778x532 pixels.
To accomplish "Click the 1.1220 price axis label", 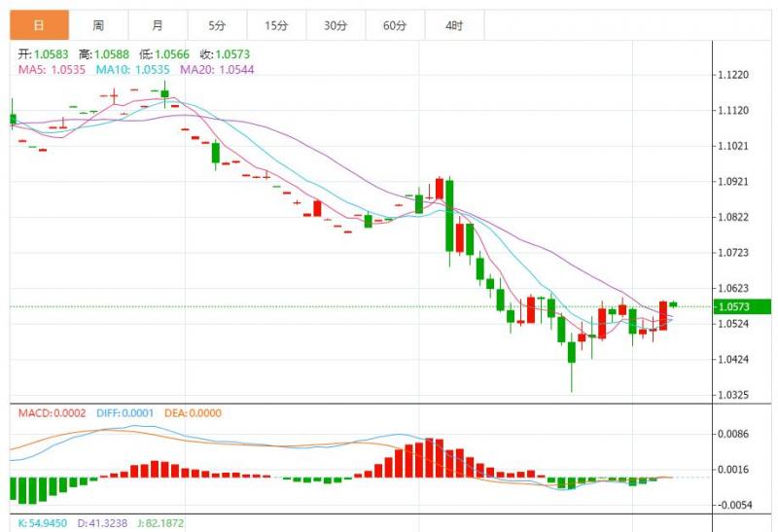I will pos(734,75).
